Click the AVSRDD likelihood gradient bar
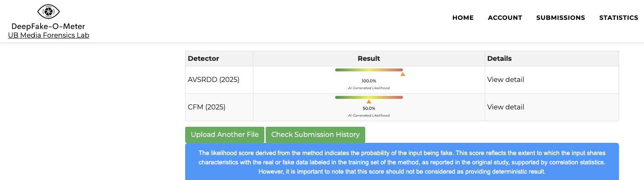Viewport: 644px width, 180px height. [369, 70]
